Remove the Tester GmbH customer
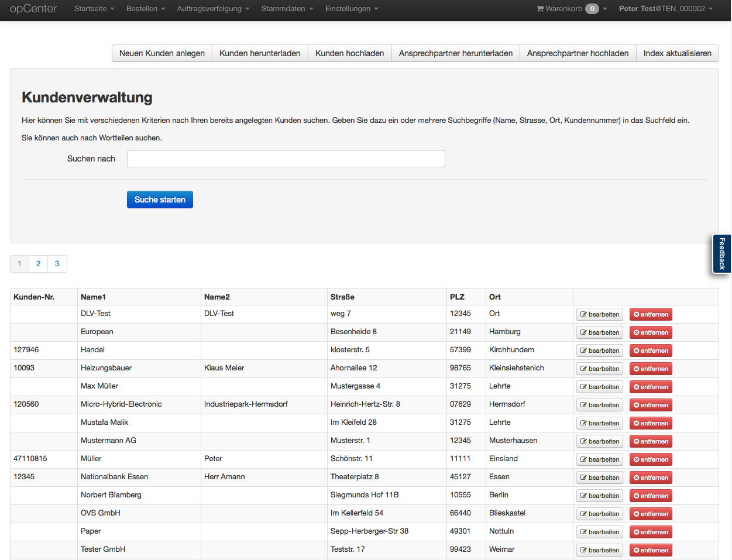The image size is (732, 560). (650, 550)
